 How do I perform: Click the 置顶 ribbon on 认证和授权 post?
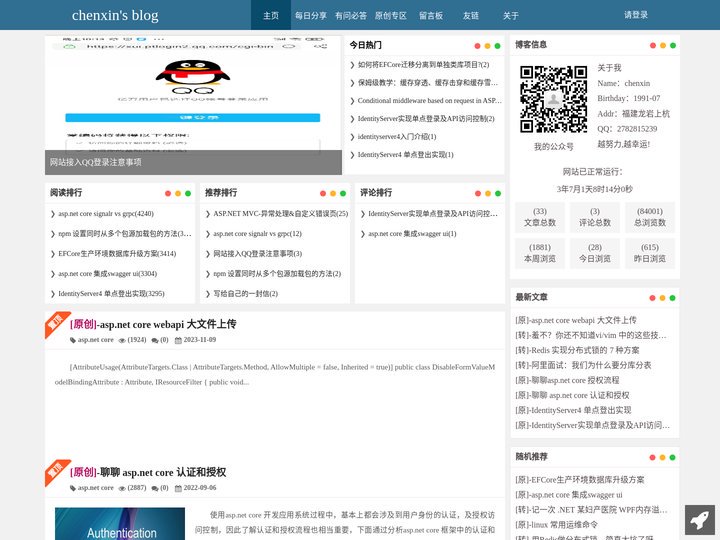(x=56, y=472)
